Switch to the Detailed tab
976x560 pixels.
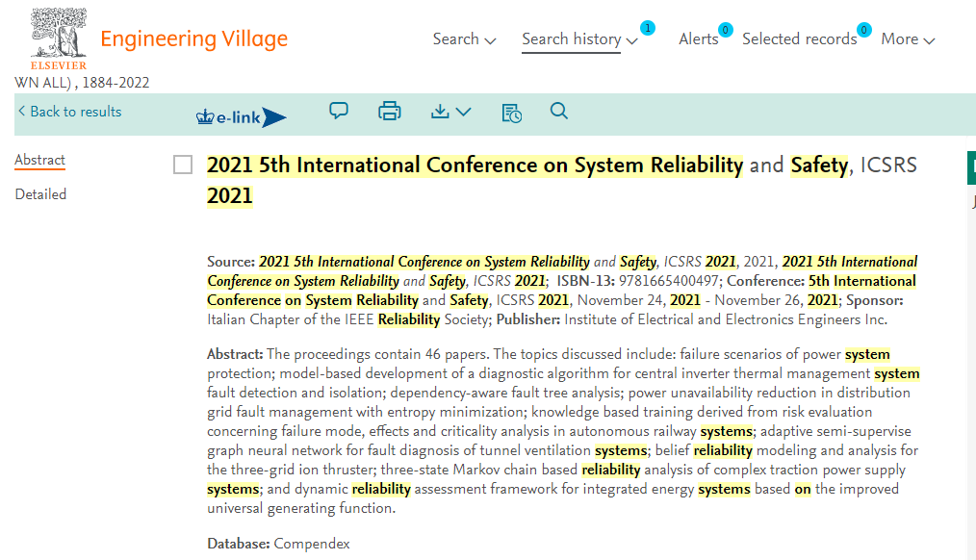point(40,194)
